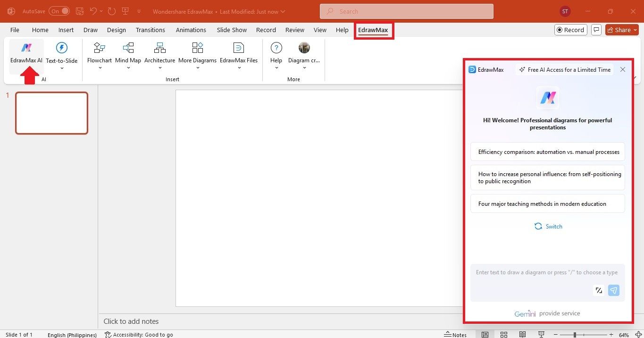644x338 pixels.
Task: Switch to Normal view in status bar
Action: tap(485, 335)
